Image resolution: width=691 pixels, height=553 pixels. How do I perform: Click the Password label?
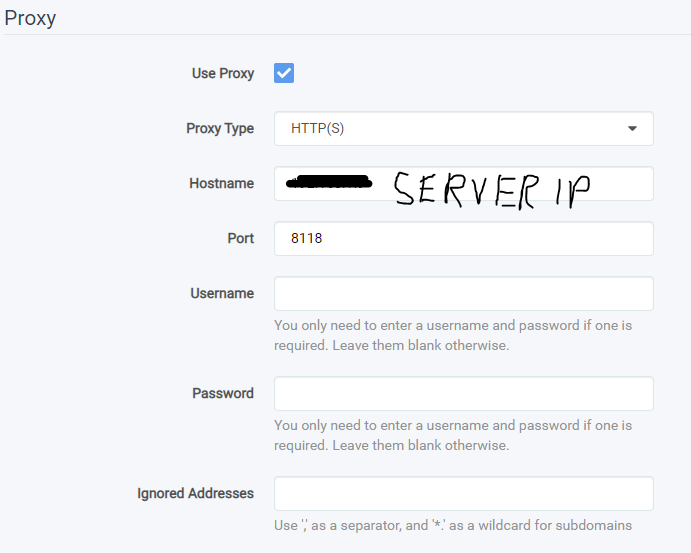pyautogui.click(x=223, y=393)
